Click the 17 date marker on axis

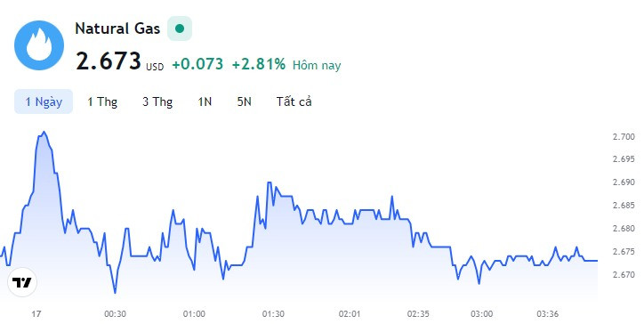click(36, 314)
